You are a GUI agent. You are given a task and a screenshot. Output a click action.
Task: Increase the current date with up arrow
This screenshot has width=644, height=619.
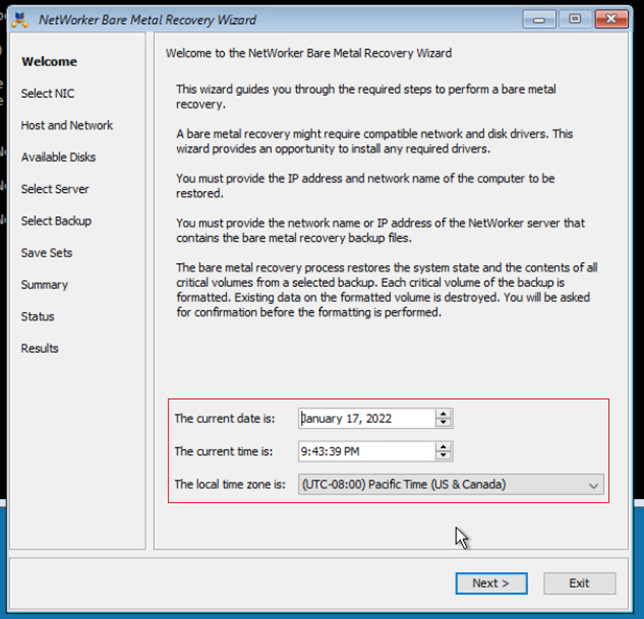pyautogui.click(x=443, y=414)
